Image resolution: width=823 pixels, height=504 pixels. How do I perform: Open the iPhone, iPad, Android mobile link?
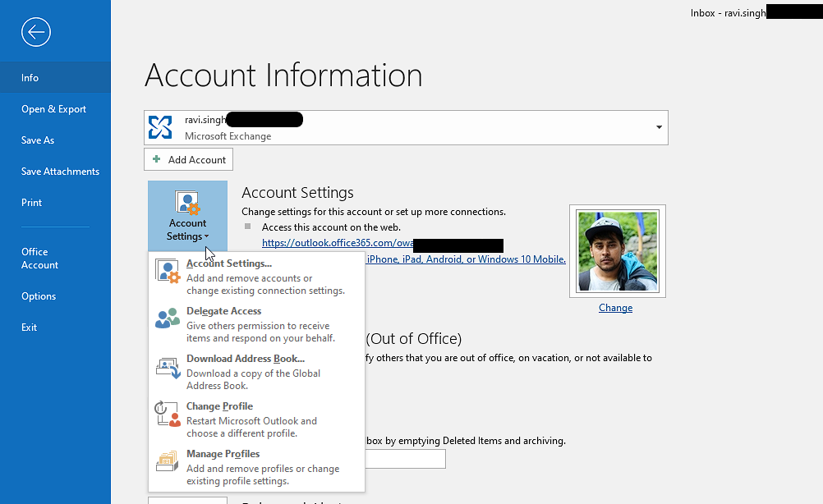466,259
